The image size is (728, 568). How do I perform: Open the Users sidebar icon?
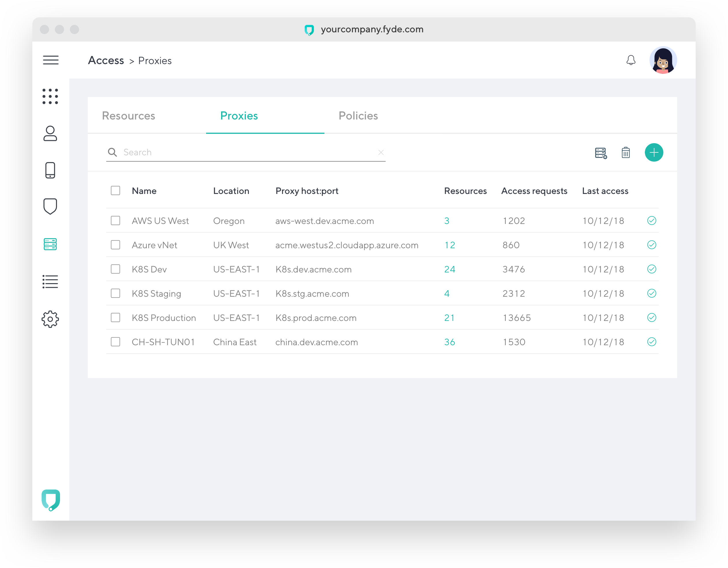50,133
